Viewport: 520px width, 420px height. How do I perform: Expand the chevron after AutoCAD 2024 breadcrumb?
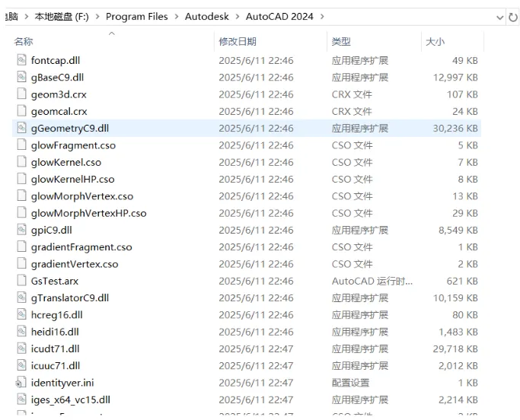tap(322, 16)
